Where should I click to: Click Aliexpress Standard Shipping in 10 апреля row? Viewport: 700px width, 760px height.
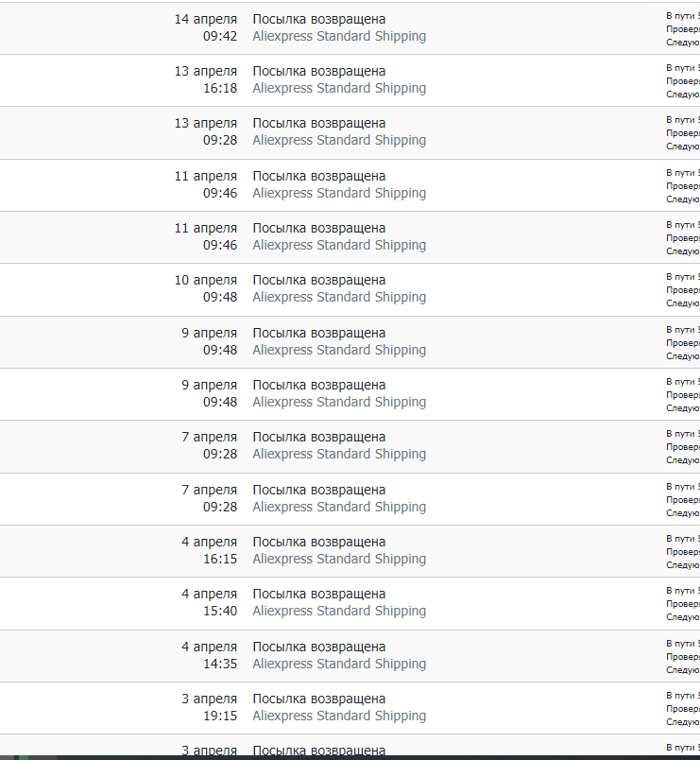pos(339,297)
